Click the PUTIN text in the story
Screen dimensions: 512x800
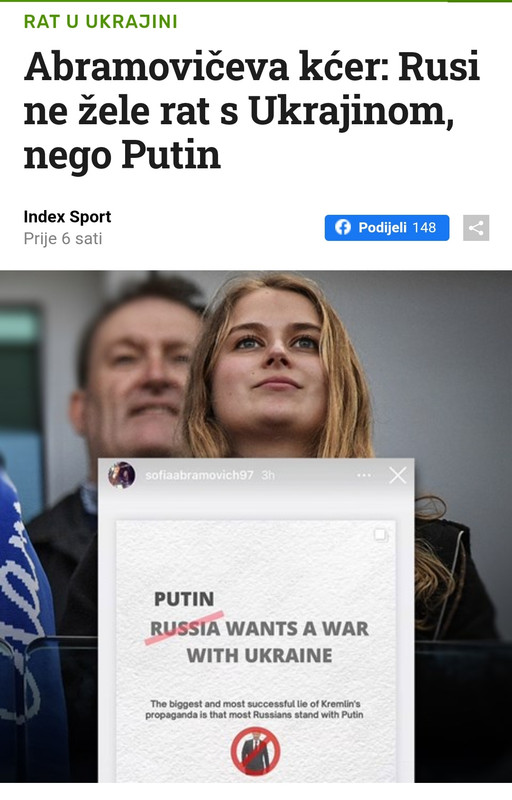click(x=184, y=598)
